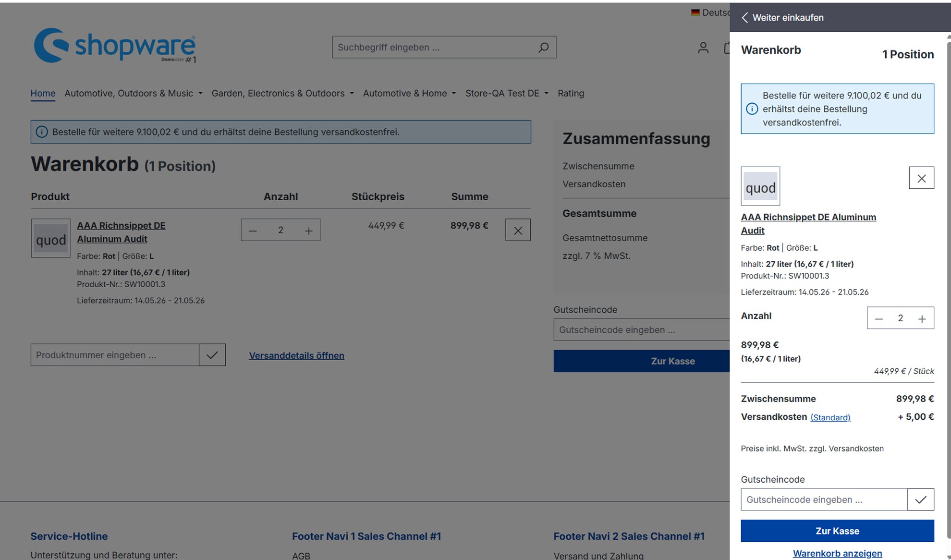Click plus in main cart quantity selector
951x560 pixels.
point(308,231)
